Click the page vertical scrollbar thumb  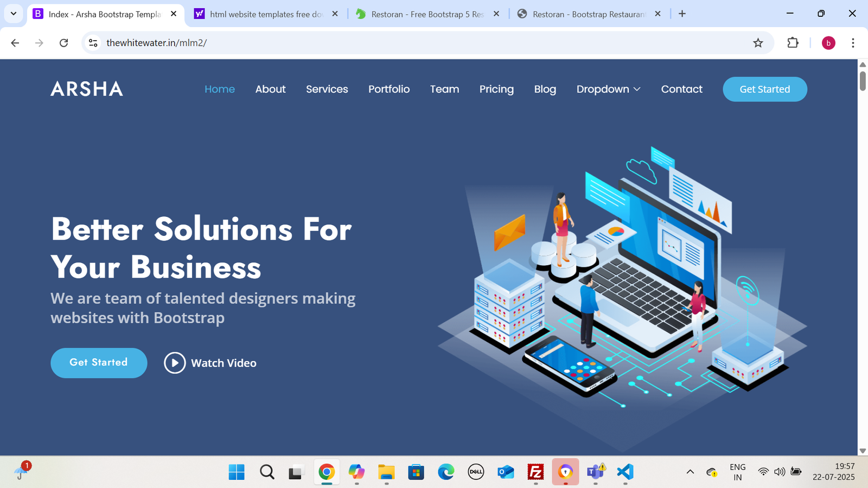coord(863,81)
